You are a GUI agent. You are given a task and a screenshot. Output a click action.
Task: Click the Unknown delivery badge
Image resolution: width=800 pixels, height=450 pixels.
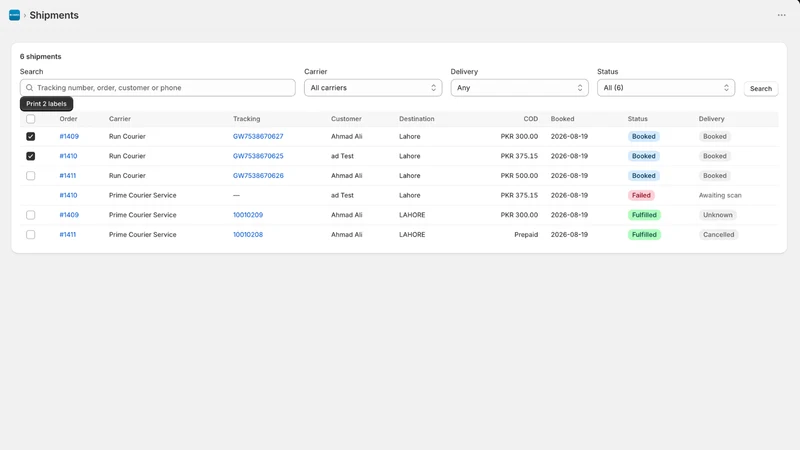[x=717, y=215]
